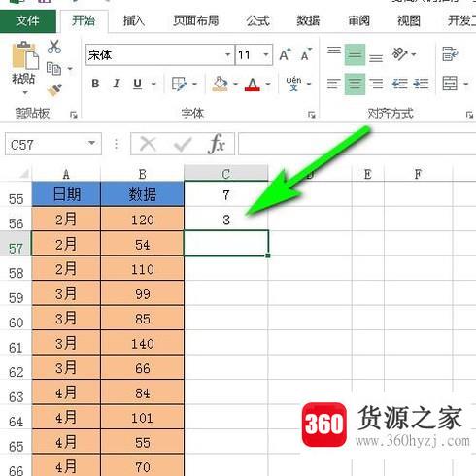The height and width of the screenshot is (476, 476).
Task: Align text right
Action: [x=376, y=84]
